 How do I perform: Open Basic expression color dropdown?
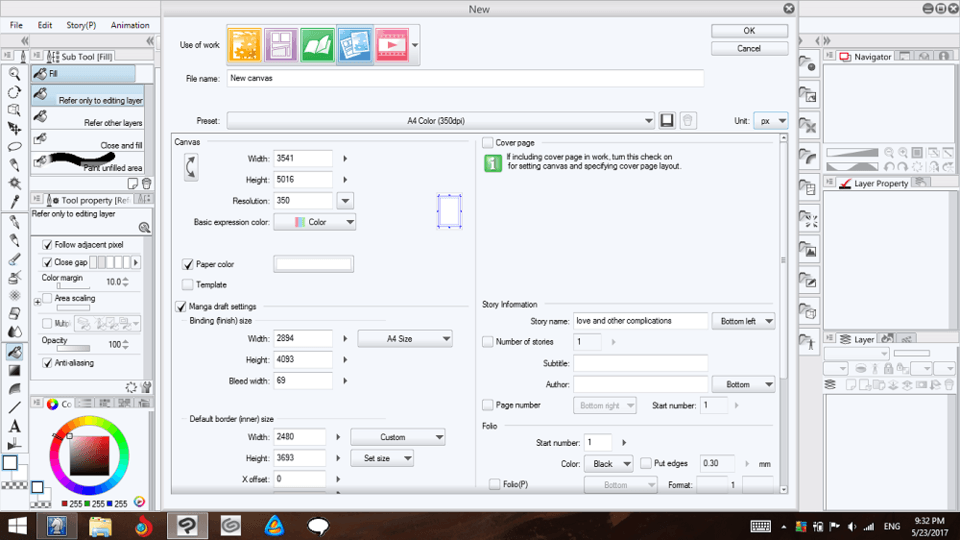pyautogui.click(x=315, y=222)
